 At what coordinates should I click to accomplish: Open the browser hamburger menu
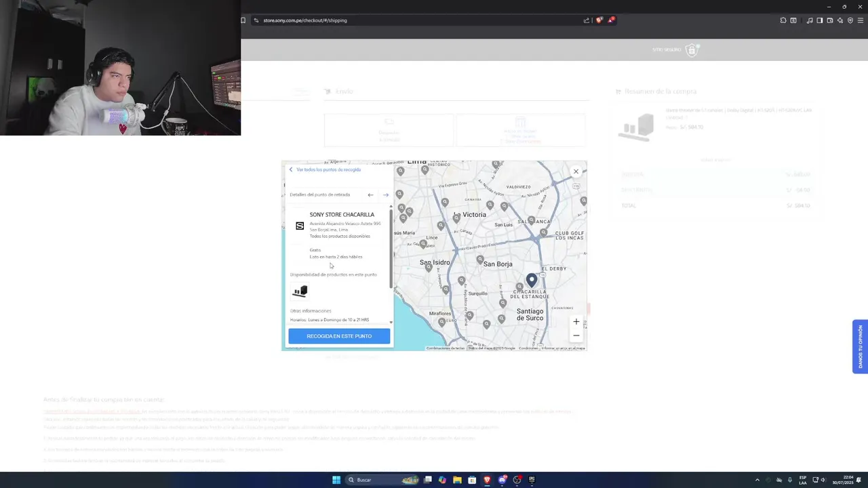(861, 20)
